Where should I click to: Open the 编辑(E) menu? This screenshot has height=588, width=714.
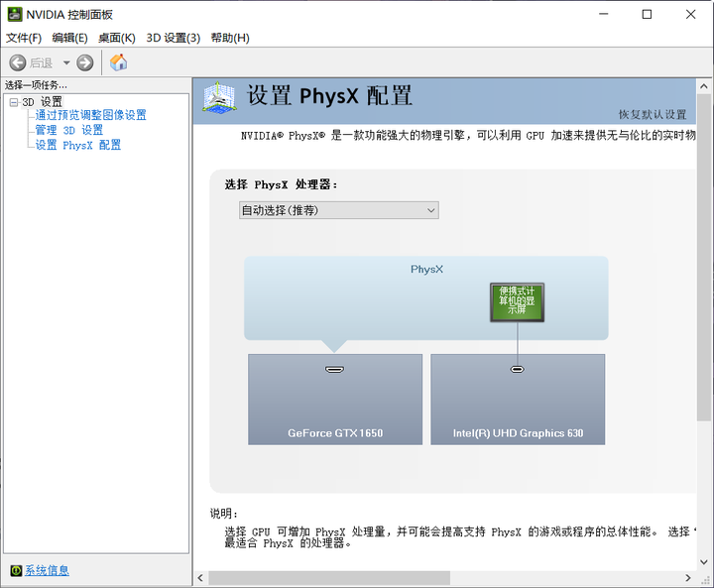click(69, 38)
